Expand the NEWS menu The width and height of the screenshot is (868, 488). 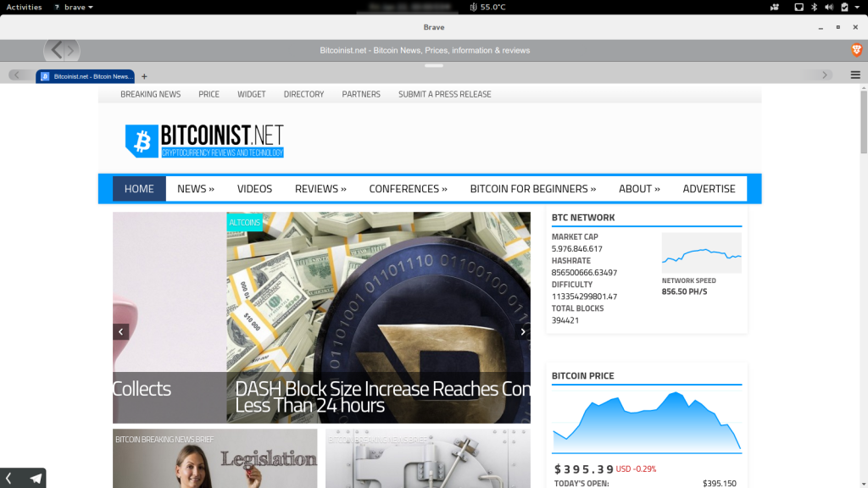pyautogui.click(x=196, y=189)
